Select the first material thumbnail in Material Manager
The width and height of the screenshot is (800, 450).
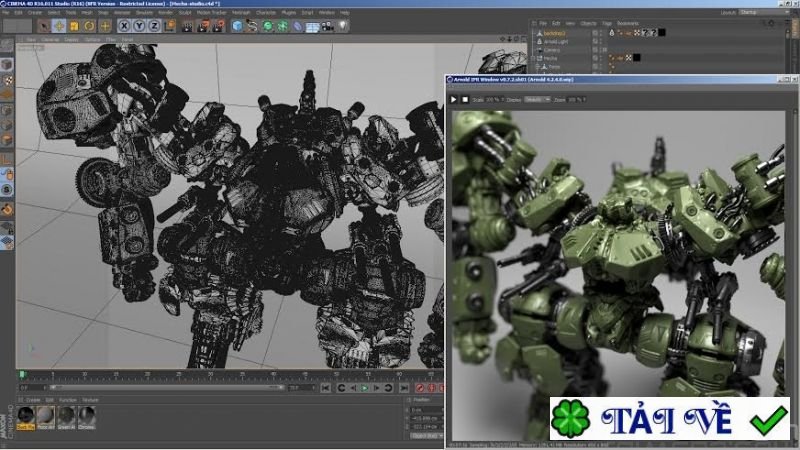26,415
